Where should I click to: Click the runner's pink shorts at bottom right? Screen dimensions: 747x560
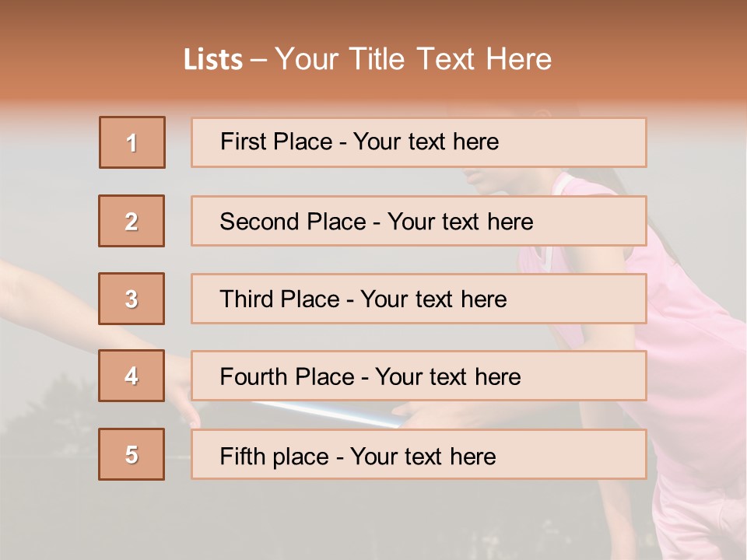tap(700, 521)
